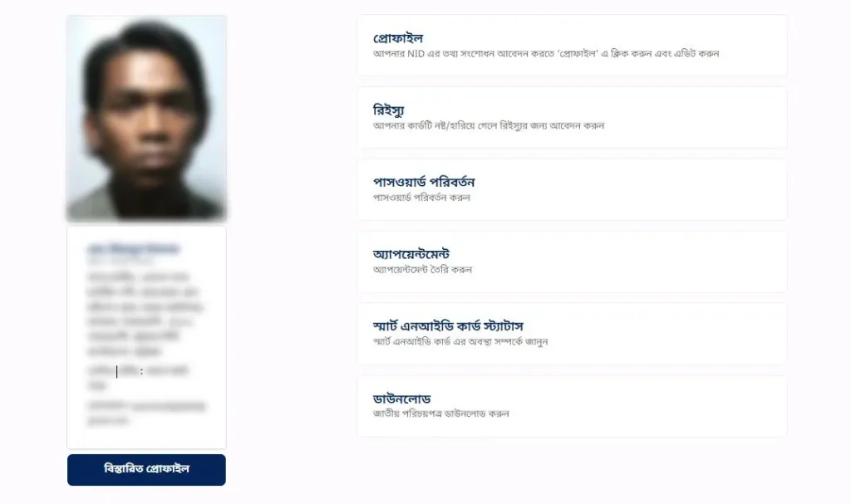Viewport: 851px width, 504px height.
Task: Click the পাসওয়ার্ড পরিবর্তন করুন subtitle
Action: [421, 198]
